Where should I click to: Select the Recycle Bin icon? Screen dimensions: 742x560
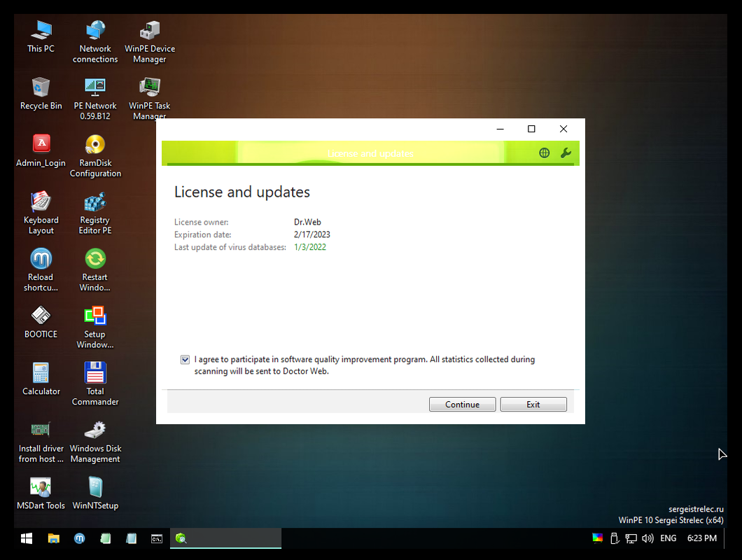click(41, 94)
